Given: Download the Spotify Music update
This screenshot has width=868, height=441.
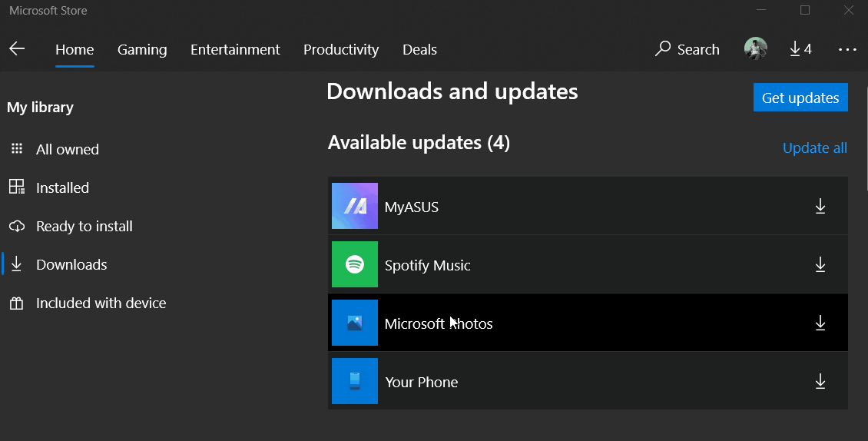Looking at the screenshot, I should click(x=820, y=264).
